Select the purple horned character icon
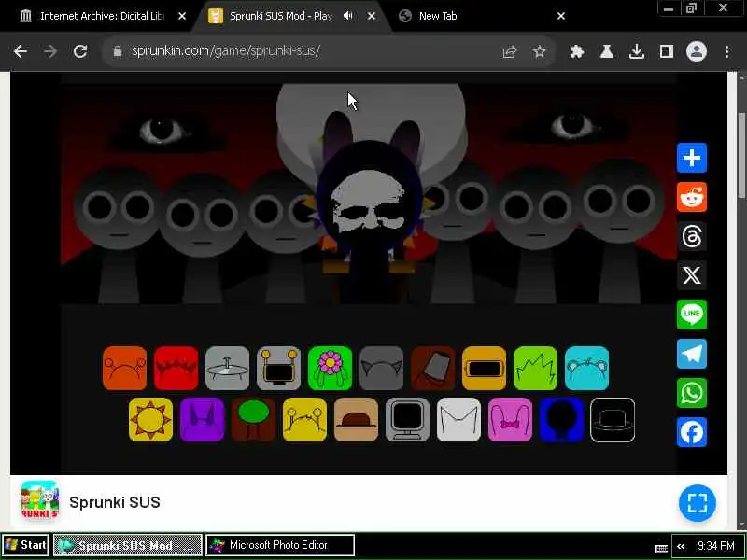747x560 pixels. [x=202, y=419]
